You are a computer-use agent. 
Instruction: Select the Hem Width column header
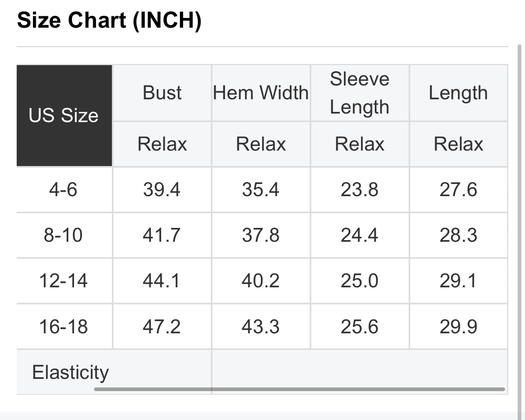pyautogui.click(x=261, y=93)
